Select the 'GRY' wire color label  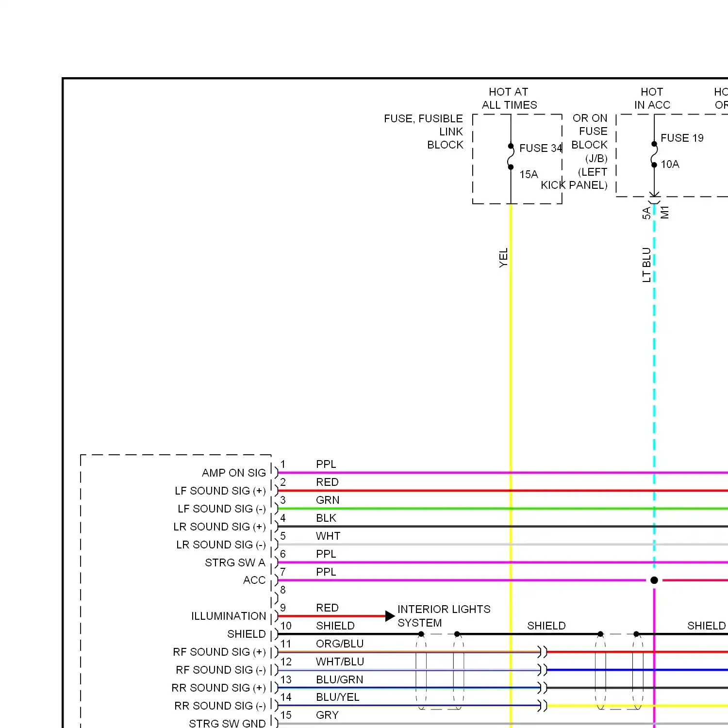coord(327,715)
